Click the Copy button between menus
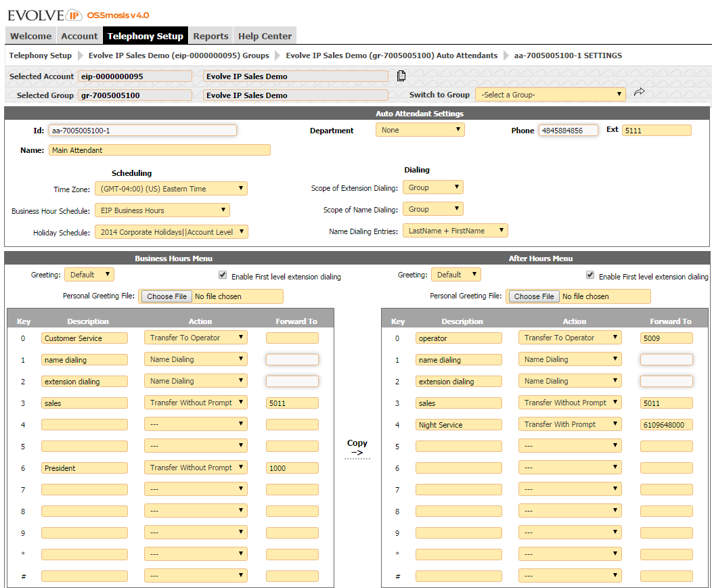The width and height of the screenshot is (712, 588). 357,447
